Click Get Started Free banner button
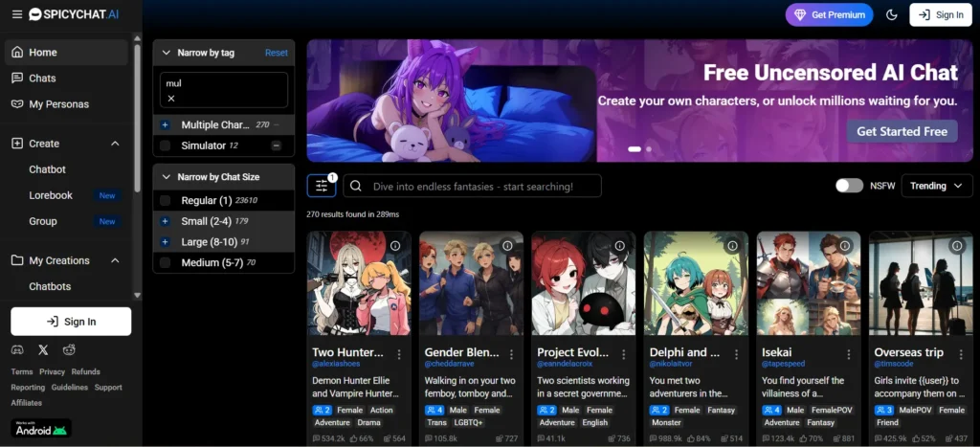The image size is (980, 447). (902, 131)
